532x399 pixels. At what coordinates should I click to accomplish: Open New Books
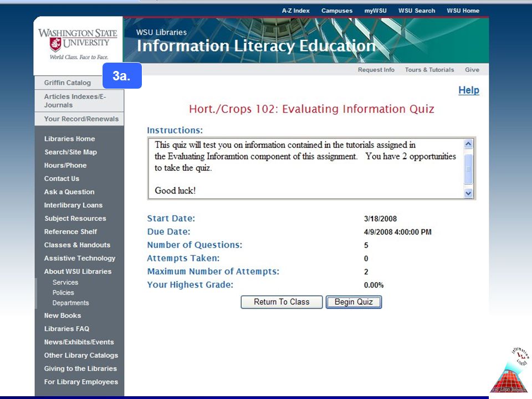pyautogui.click(x=63, y=315)
